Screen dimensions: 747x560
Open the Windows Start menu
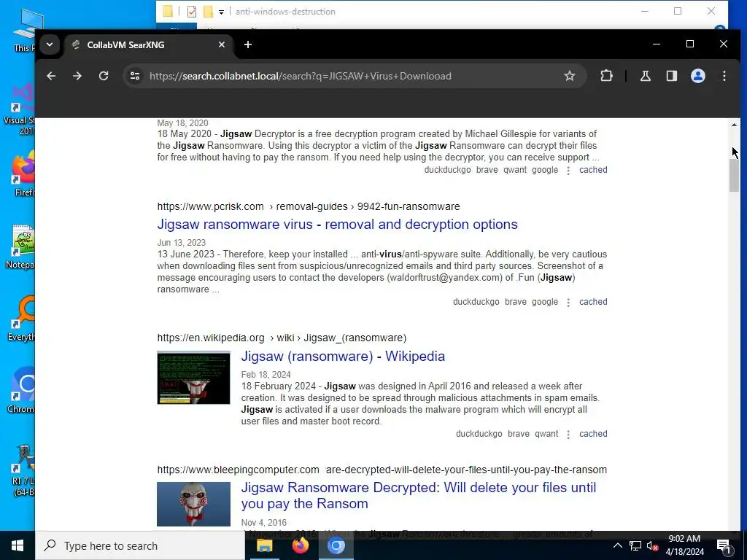click(x=18, y=545)
